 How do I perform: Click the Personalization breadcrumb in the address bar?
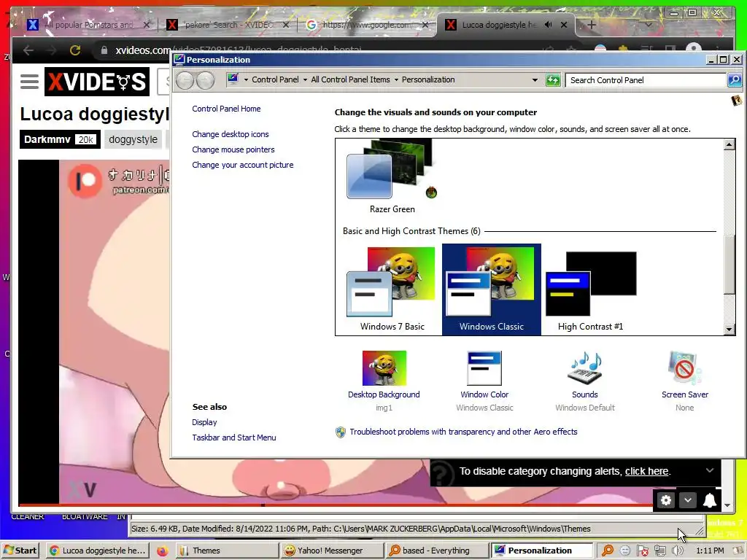tap(428, 79)
